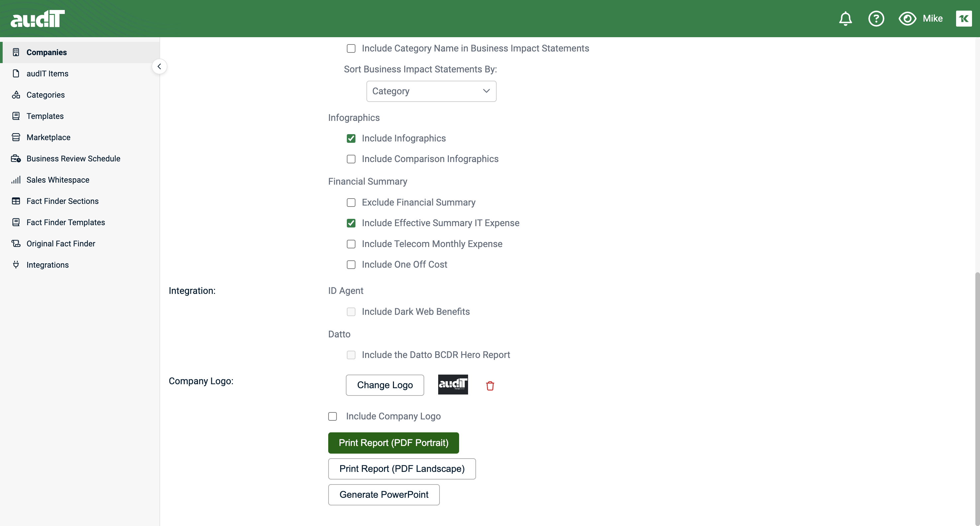980x526 pixels.
Task: Click the eye view icon beside Mike
Action: (907, 19)
